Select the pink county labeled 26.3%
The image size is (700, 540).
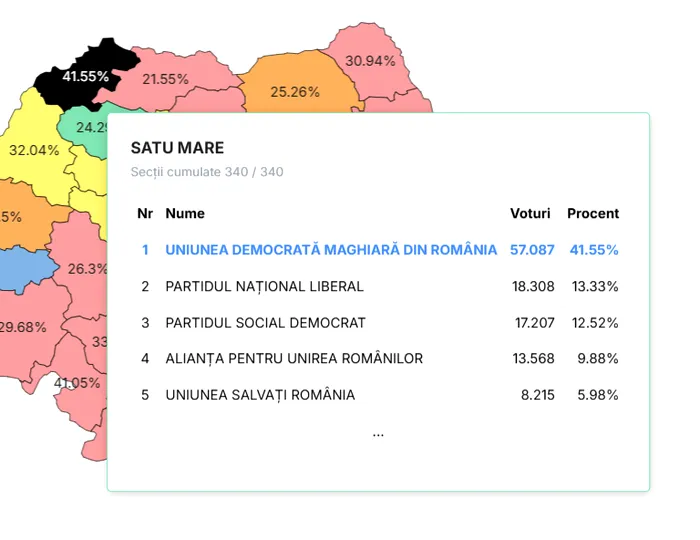tap(87, 268)
